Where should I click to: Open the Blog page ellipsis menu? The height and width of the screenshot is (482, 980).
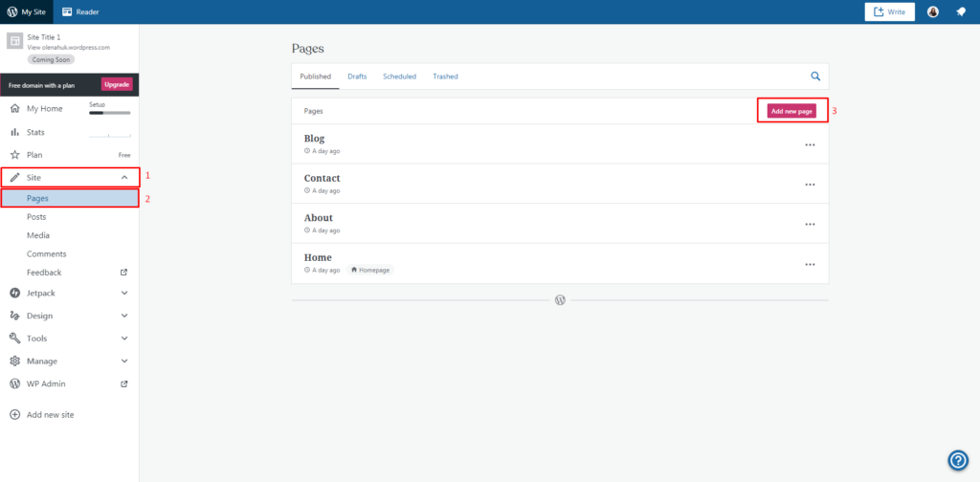(x=810, y=144)
